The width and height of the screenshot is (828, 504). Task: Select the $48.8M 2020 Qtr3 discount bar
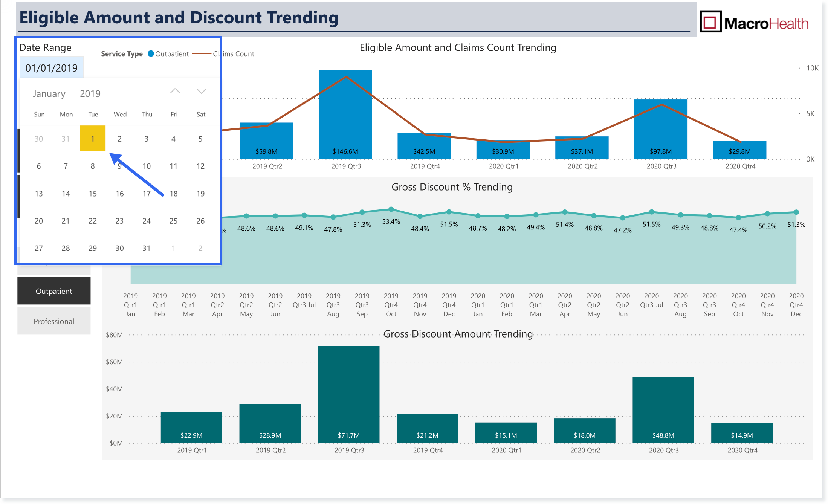(663, 410)
